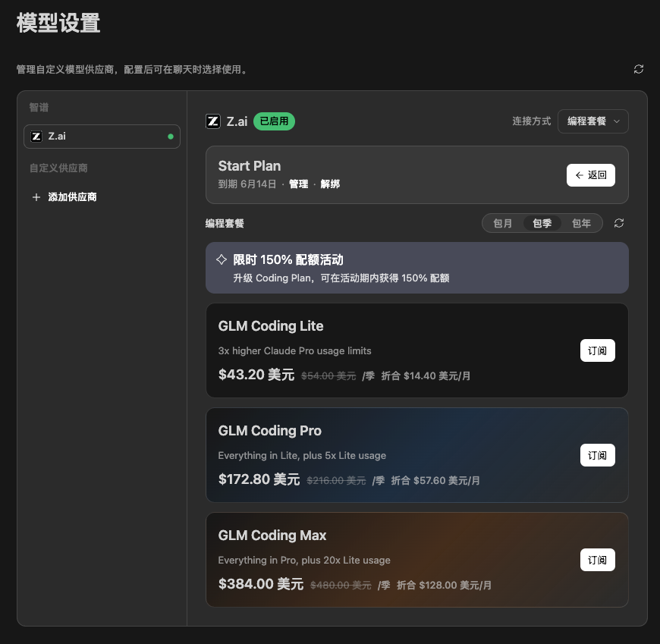The image size is (660, 644).
Task: Click '折合 $14.40 美元/月' text
Action: pyautogui.click(x=426, y=376)
